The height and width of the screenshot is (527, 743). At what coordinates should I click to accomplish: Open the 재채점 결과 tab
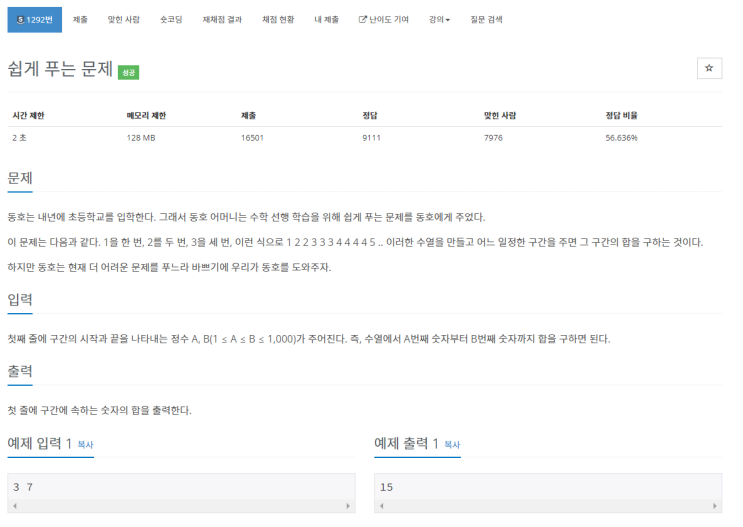click(222, 20)
